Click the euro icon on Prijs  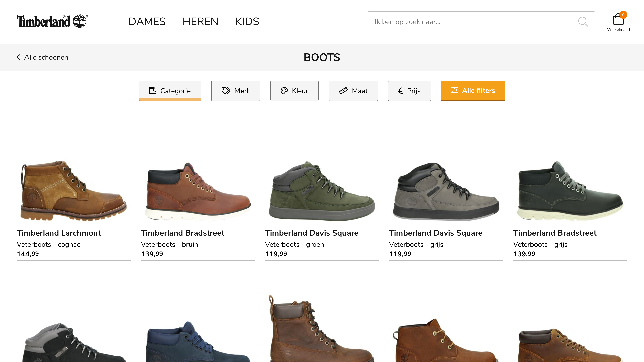(400, 91)
